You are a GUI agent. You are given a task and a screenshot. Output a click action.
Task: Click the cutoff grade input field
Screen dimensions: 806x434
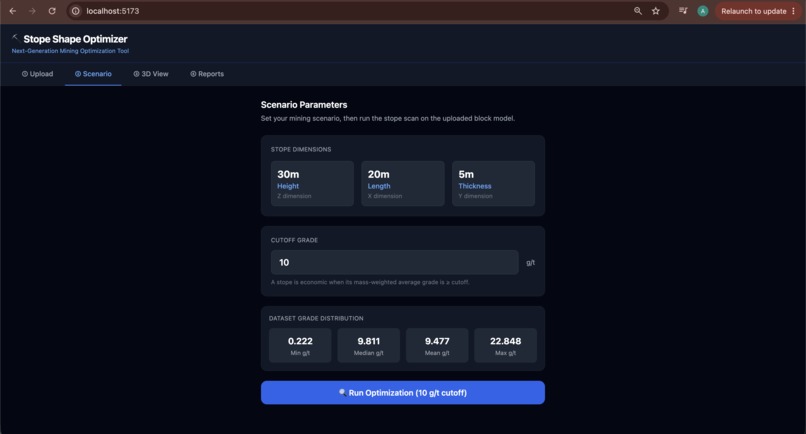(395, 262)
